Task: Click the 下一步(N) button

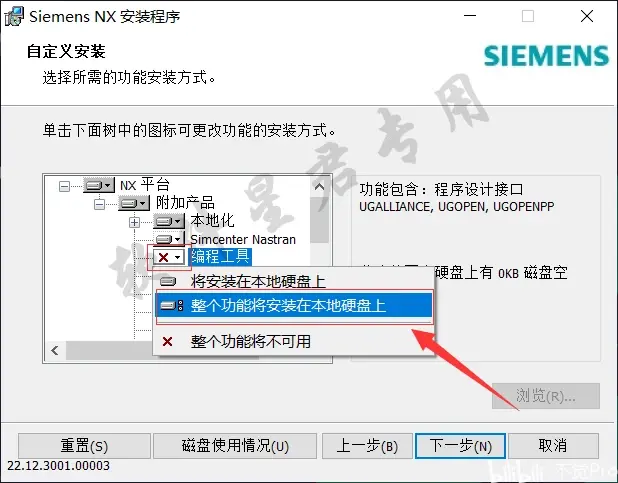Action: click(x=460, y=446)
